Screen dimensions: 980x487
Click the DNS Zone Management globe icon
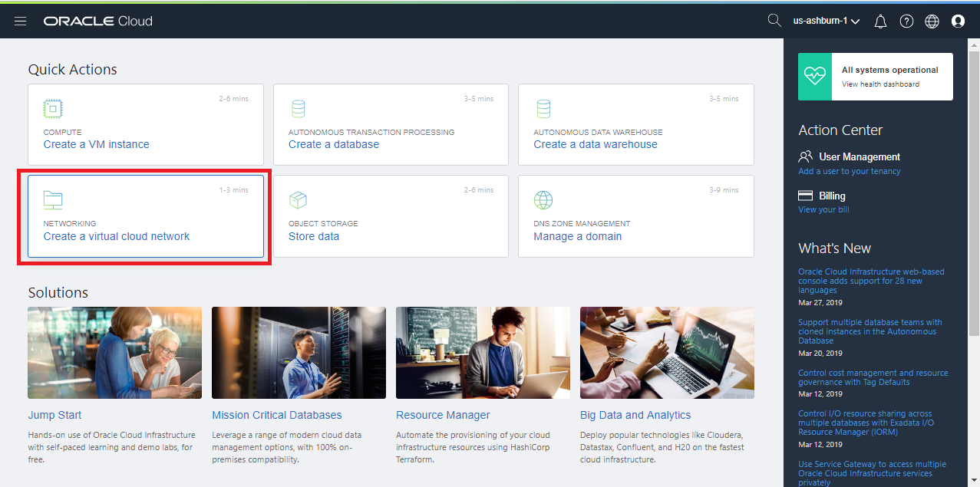[x=543, y=200]
